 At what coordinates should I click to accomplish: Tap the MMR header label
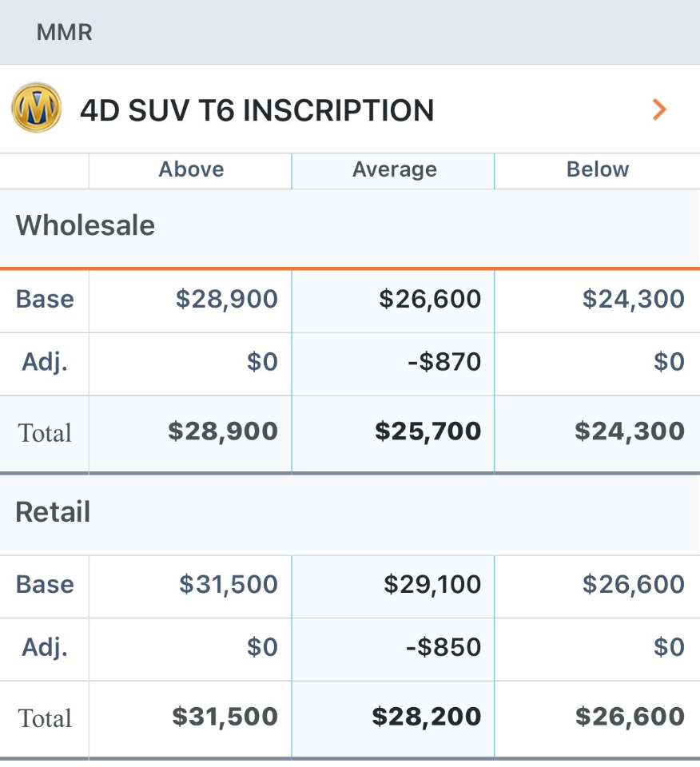[64, 33]
